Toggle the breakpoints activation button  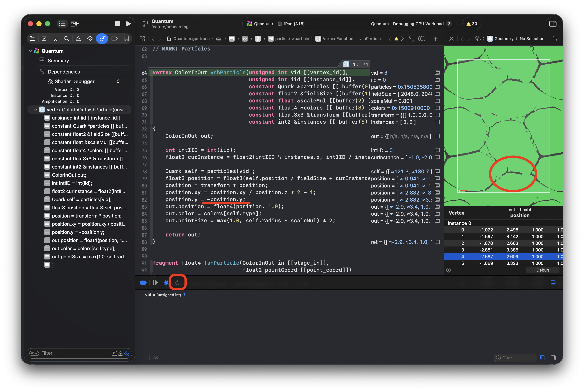(143, 282)
